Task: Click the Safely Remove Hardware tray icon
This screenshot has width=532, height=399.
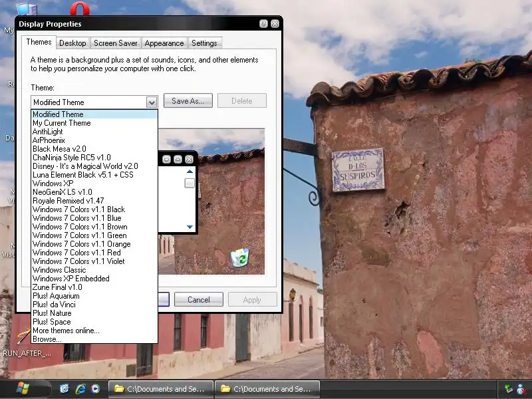Action: click(508, 389)
